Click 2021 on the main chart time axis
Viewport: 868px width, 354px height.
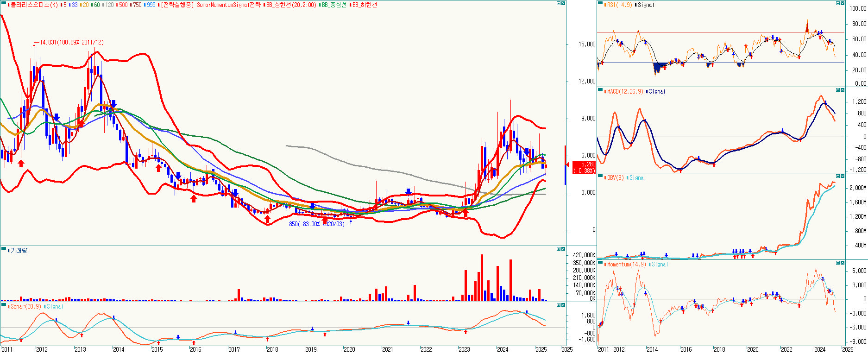tap(387, 349)
